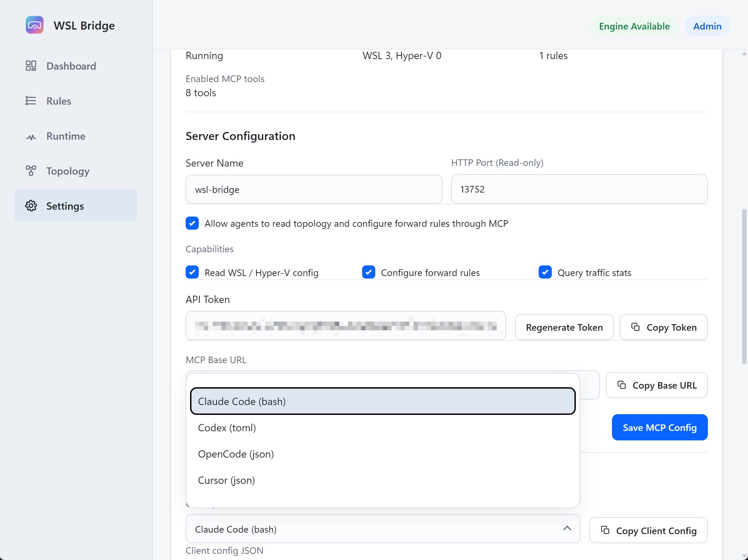
Task: Open the Settings page
Action: 76,206
